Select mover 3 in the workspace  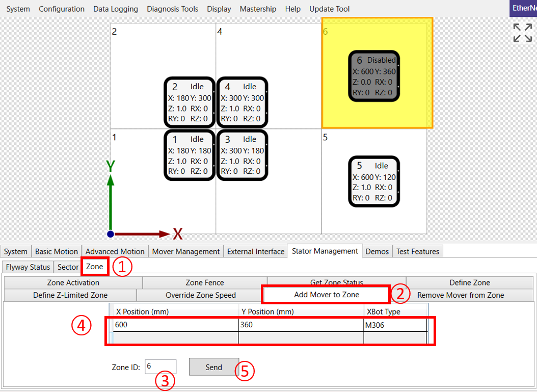point(242,155)
